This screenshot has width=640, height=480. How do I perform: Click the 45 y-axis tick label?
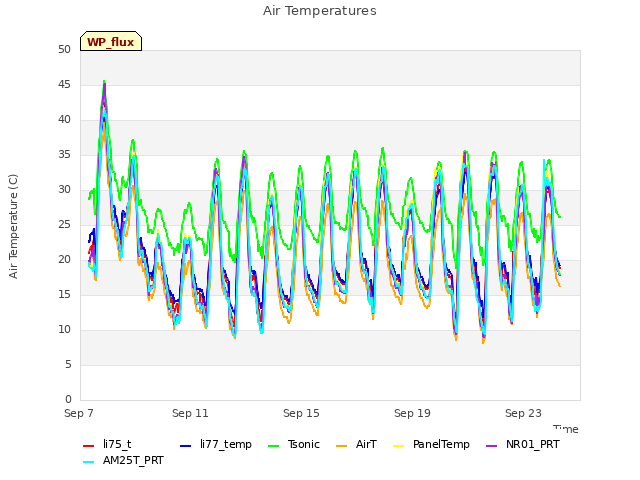(x=64, y=85)
